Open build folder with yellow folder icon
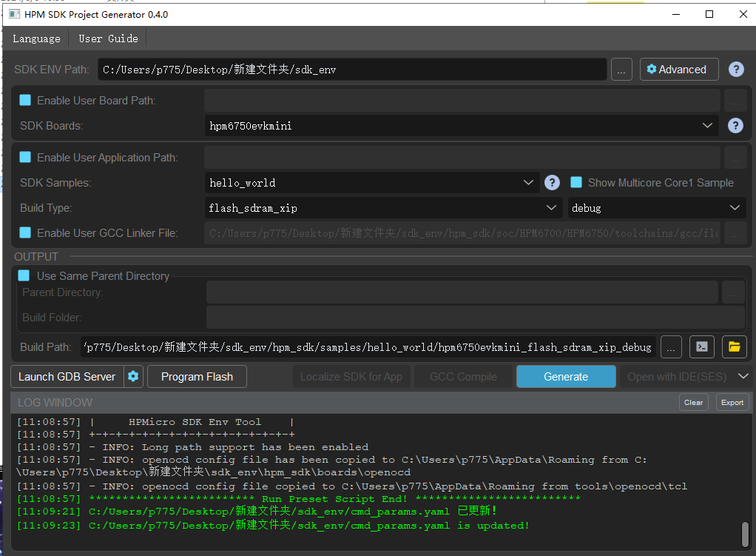 coord(734,346)
